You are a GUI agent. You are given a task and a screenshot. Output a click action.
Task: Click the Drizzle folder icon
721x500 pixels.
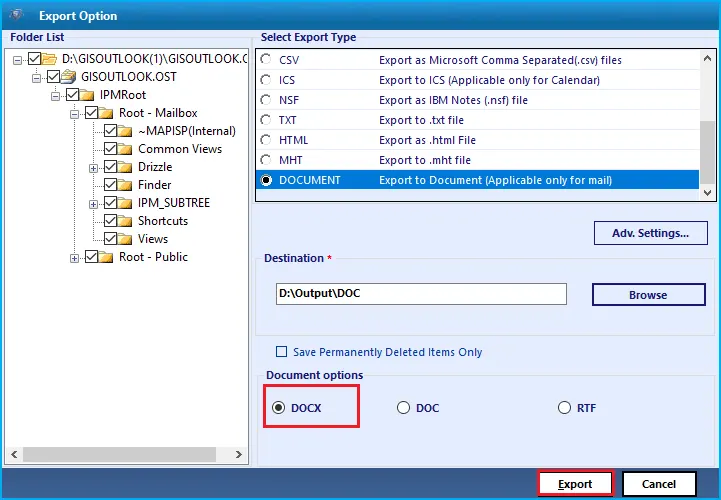pos(125,167)
